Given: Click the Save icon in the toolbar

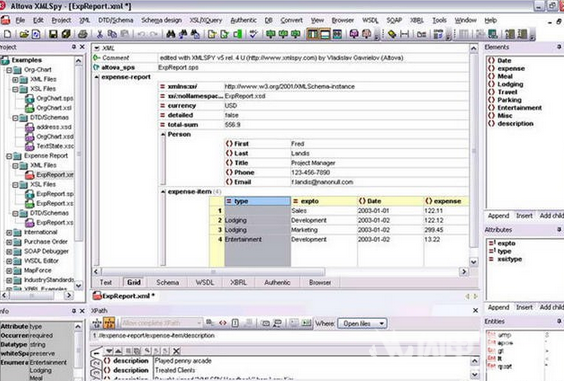Looking at the screenshot, I should [x=53, y=34].
